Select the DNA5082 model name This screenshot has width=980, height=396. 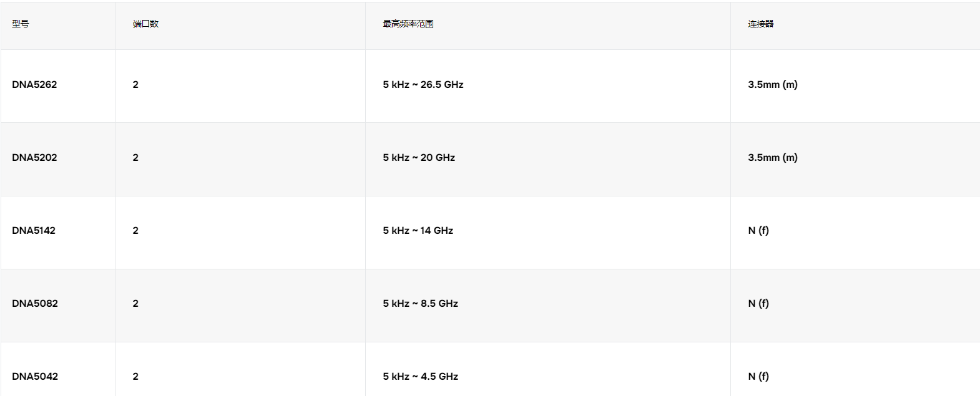(x=35, y=304)
